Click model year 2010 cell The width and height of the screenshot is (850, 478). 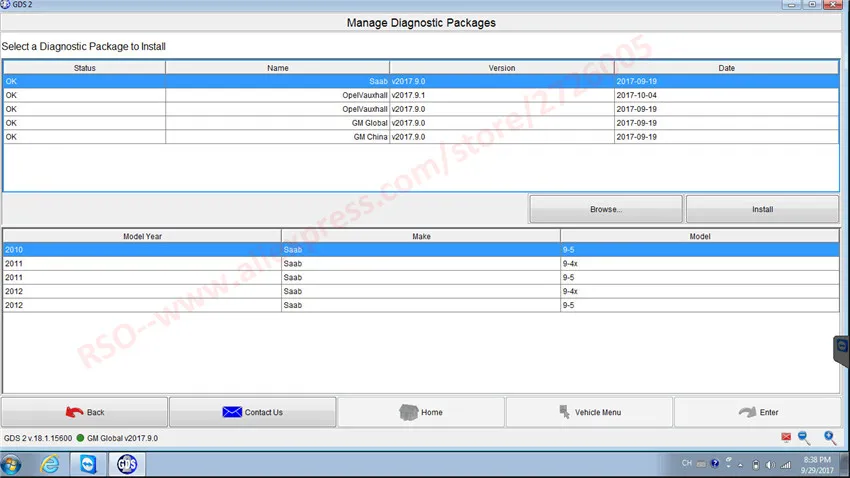point(142,250)
